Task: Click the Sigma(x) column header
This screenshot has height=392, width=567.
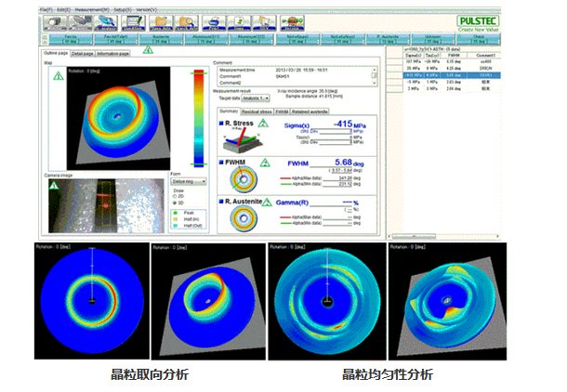Action: coord(414,56)
